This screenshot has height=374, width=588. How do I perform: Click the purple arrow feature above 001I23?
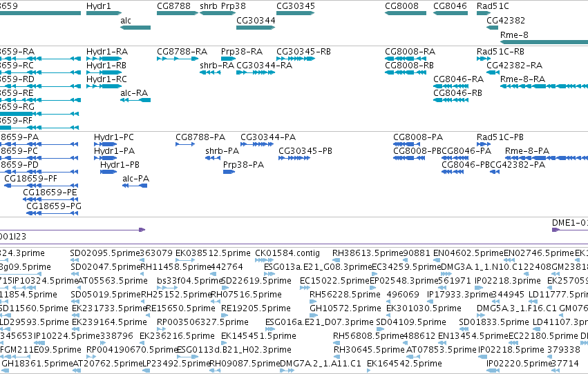click(x=73, y=230)
